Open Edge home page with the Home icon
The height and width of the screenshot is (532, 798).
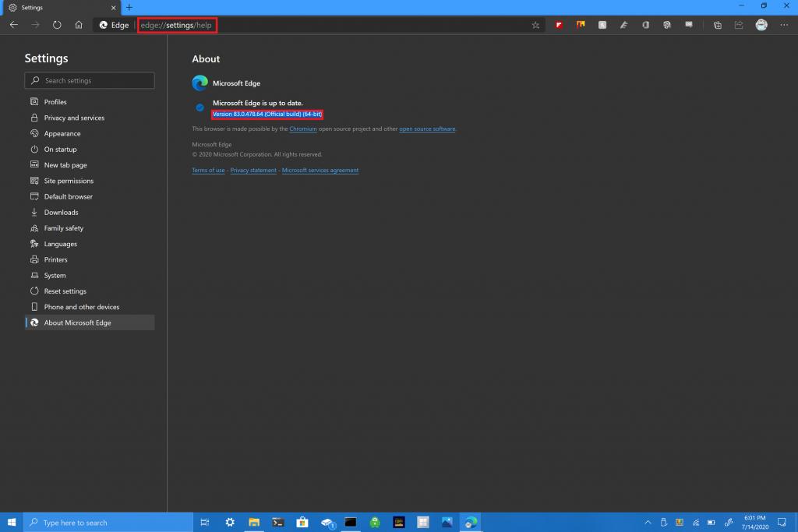pos(78,24)
